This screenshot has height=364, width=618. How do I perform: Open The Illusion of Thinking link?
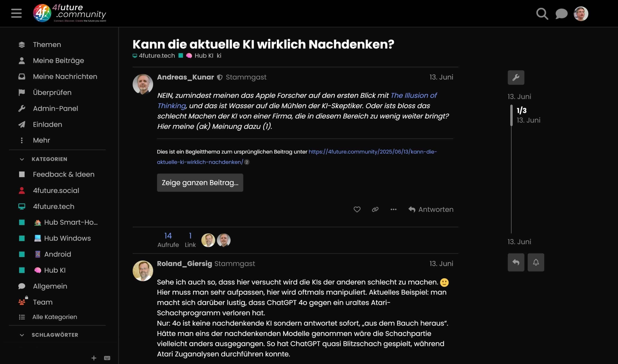click(414, 95)
